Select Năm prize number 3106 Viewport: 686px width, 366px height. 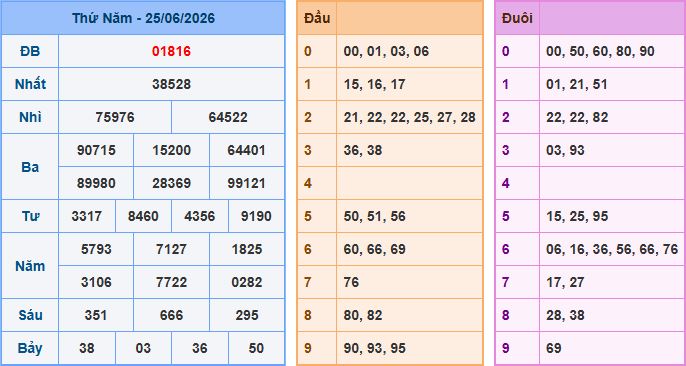click(x=96, y=282)
